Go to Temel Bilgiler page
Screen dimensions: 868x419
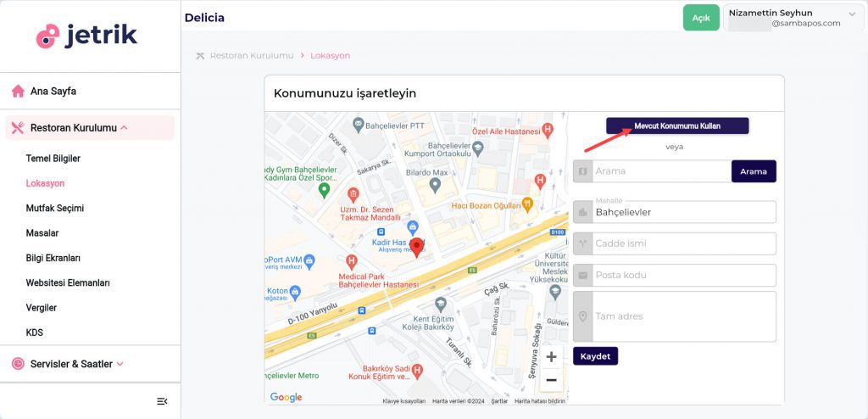tap(53, 159)
